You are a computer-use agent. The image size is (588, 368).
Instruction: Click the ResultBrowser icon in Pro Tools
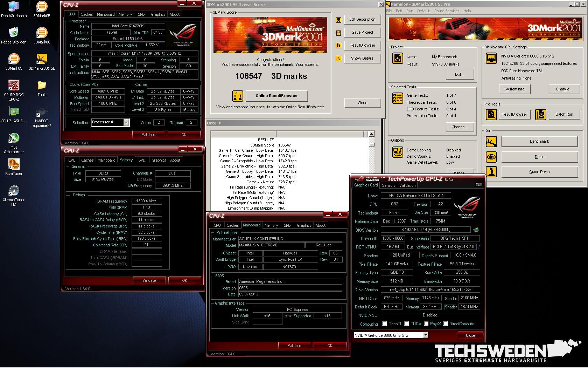491,114
